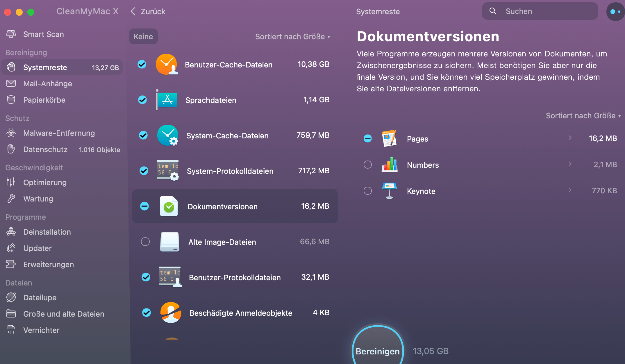Viewport: 625px width, 364px height.
Task: Click the Papierkörbe trash bin icon
Action: tap(11, 100)
